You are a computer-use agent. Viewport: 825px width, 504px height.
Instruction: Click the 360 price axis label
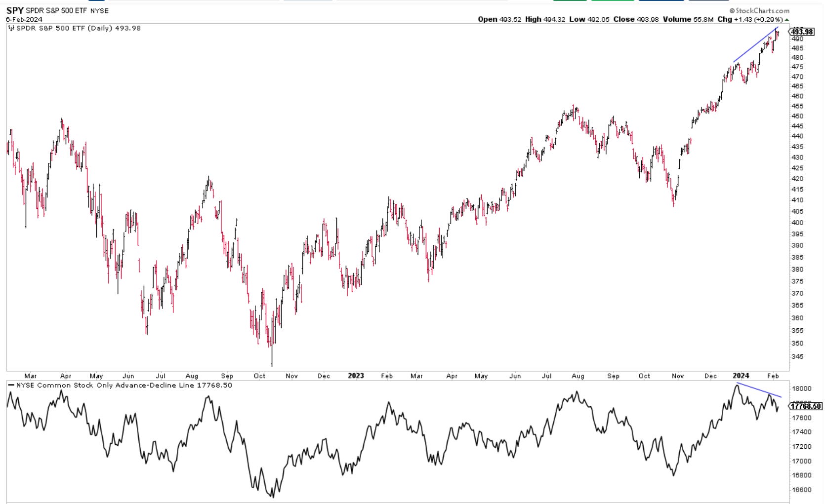click(797, 318)
